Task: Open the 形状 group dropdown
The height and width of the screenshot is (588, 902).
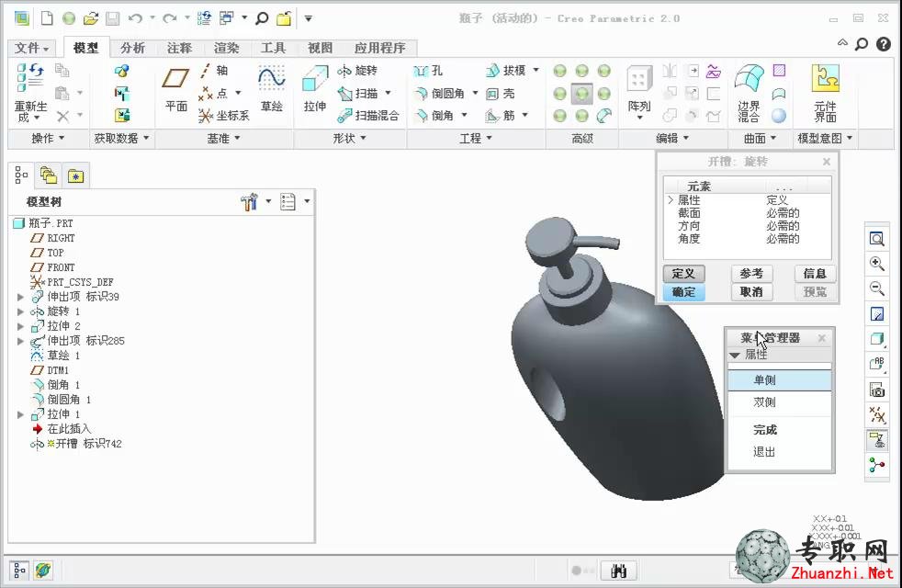Action: click(x=350, y=138)
